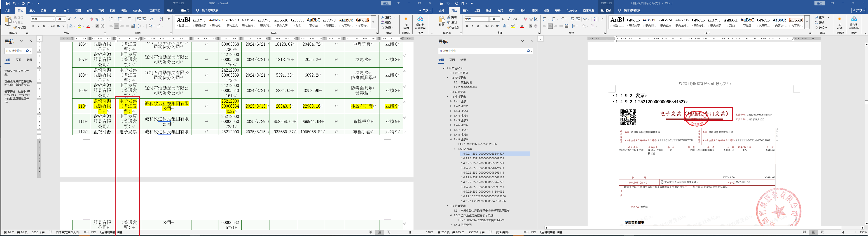Screen dimensions: 868x236
Task: Toggle paragraph marks display in 文档1 window
Action: click(168, 19)
